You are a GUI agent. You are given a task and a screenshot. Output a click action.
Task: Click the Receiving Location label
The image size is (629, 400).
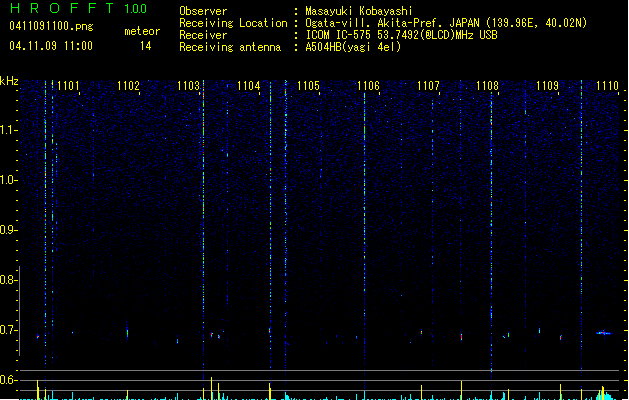tap(233, 23)
